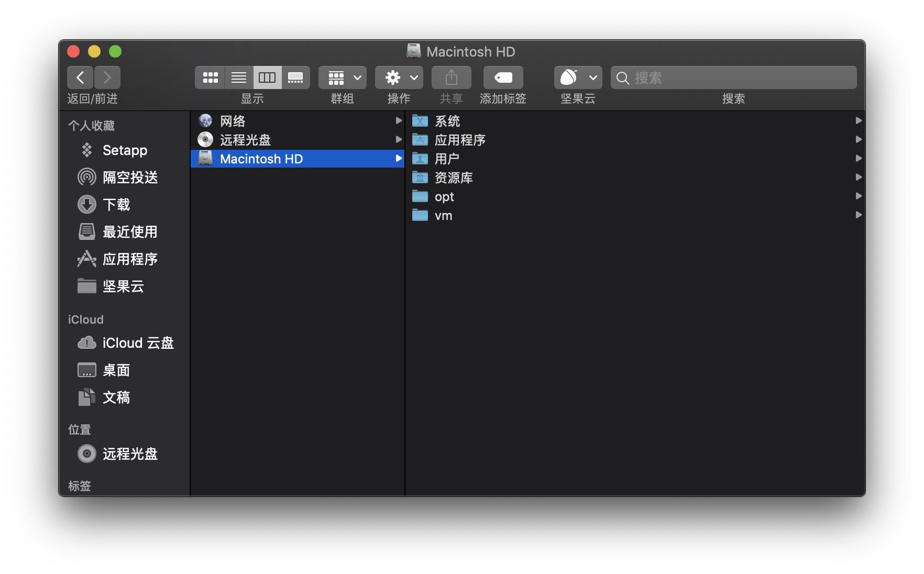The width and height of the screenshot is (924, 574).
Task: Open iCloud 云盘 in the sidebar
Action: [138, 343]
